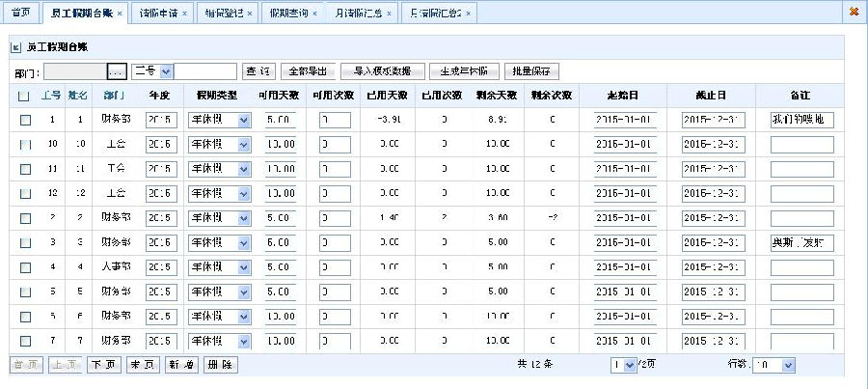Click the 批量保存 batch save button
868x389 pixels.
click(x=532, y=71)
